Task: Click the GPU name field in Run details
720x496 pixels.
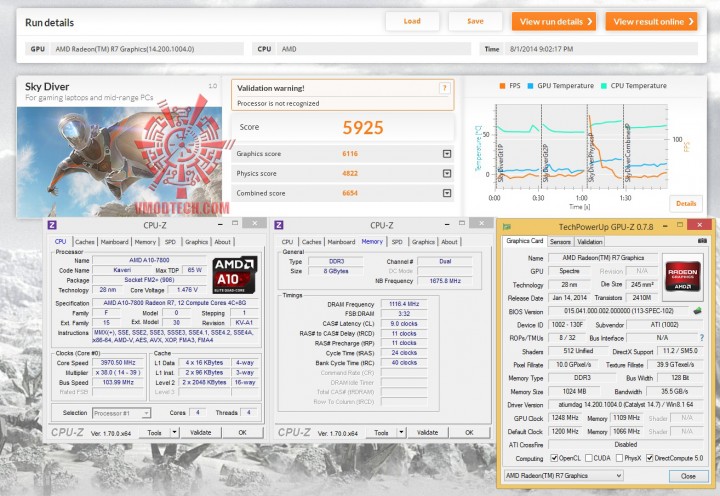Action: click(x=147, y=49)
